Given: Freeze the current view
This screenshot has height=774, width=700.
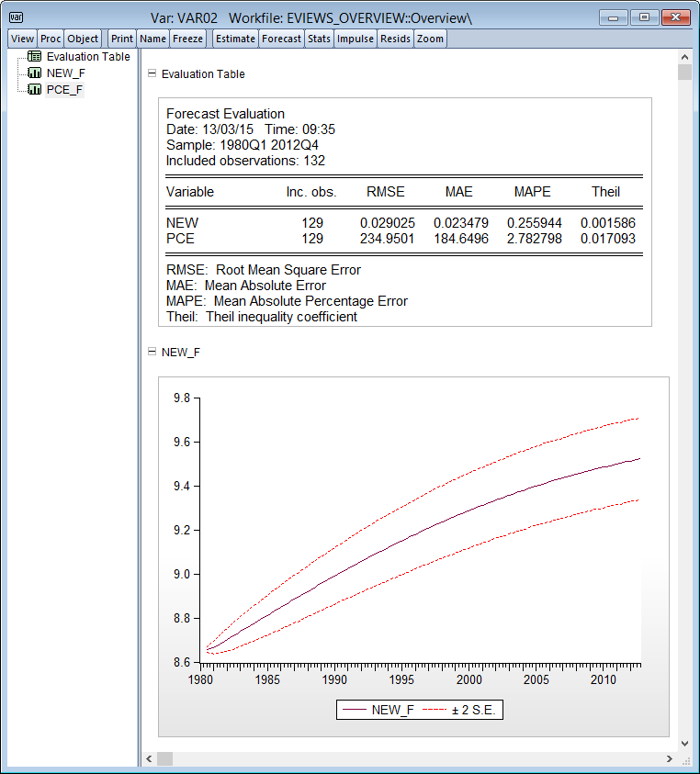Looking at the screenshot, I should click(188, 39).
